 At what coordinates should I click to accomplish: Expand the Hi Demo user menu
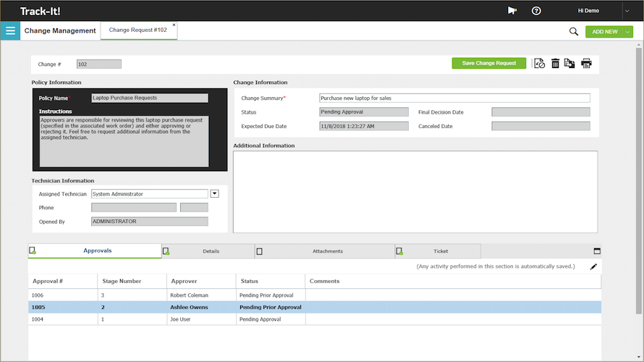(x=627, y=11)
